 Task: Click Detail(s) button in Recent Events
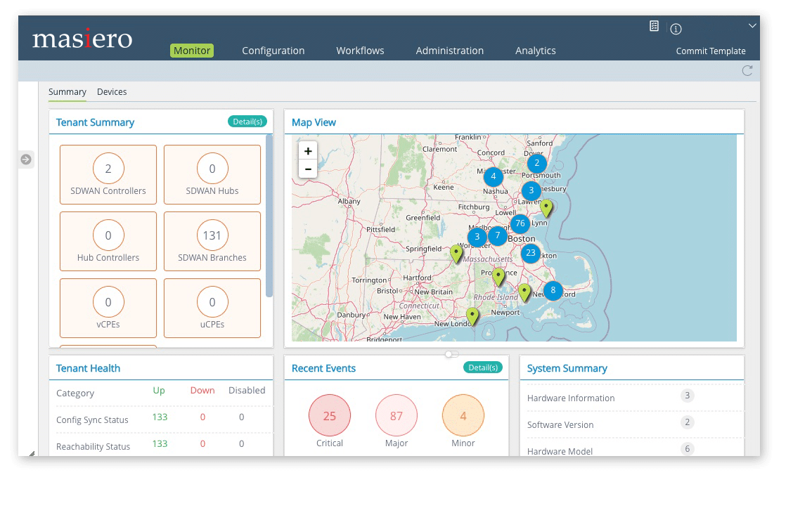483,367
